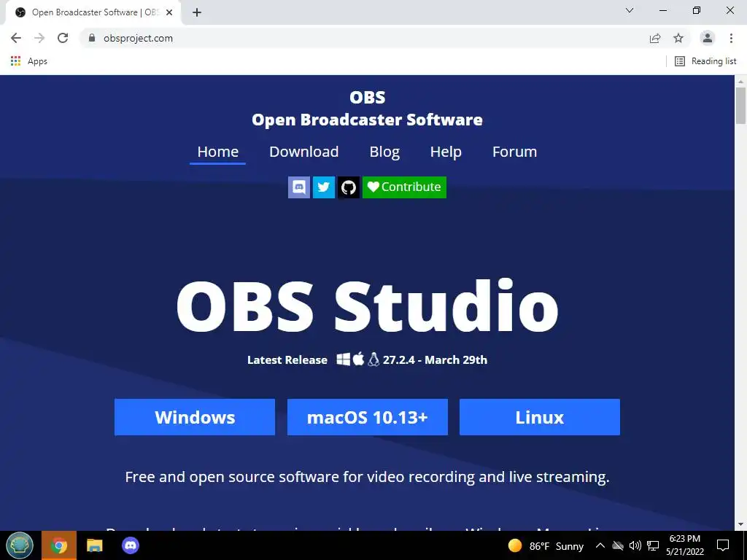Download OBS Studio for Windows
This screenshot has height=560, width=747.
click(195, 417)
